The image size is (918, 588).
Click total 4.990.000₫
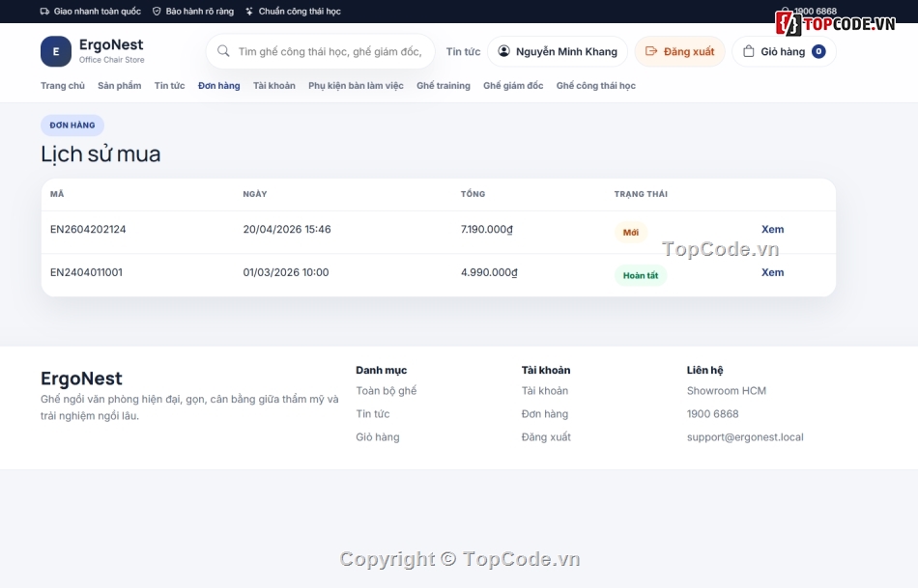[489, 272]
